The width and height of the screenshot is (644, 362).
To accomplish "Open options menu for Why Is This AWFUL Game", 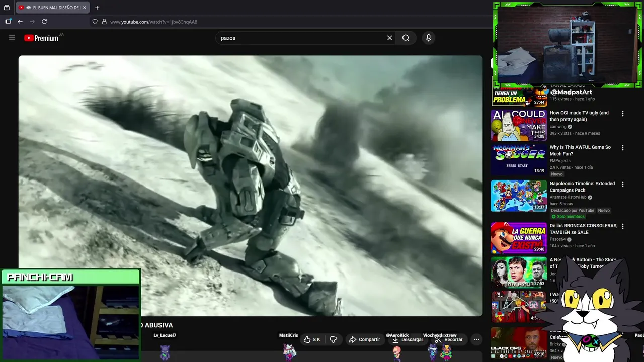I will pos(623,148).
